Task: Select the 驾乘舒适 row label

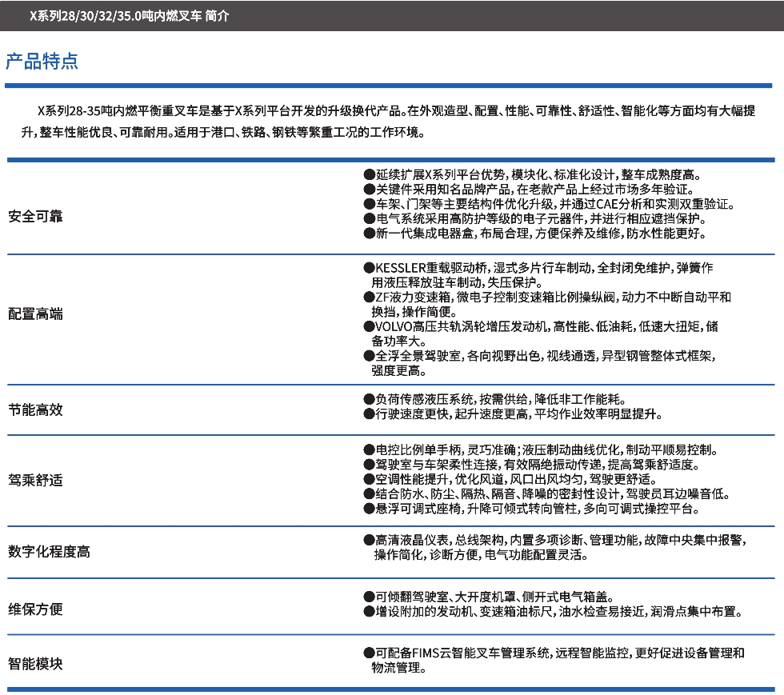Action: point(35,480)
